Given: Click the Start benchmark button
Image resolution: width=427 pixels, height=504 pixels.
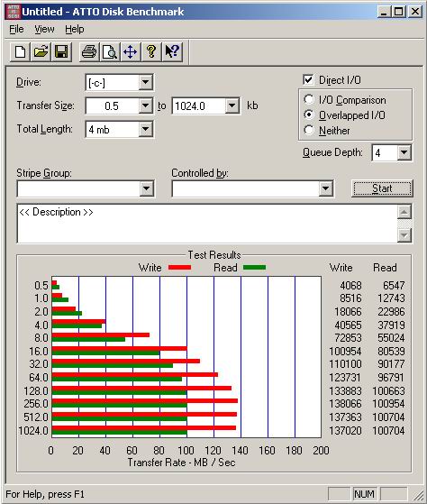Looking at the screenshot, I should tap(382, 188).
